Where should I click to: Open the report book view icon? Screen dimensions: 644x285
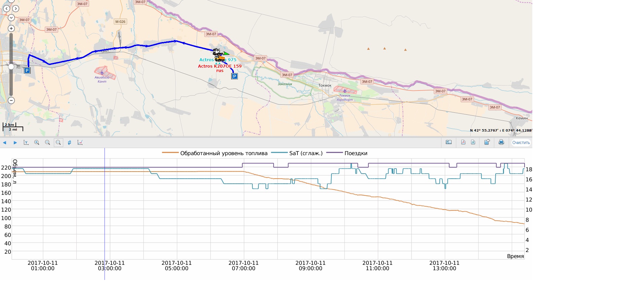click(x=449, y=142)
